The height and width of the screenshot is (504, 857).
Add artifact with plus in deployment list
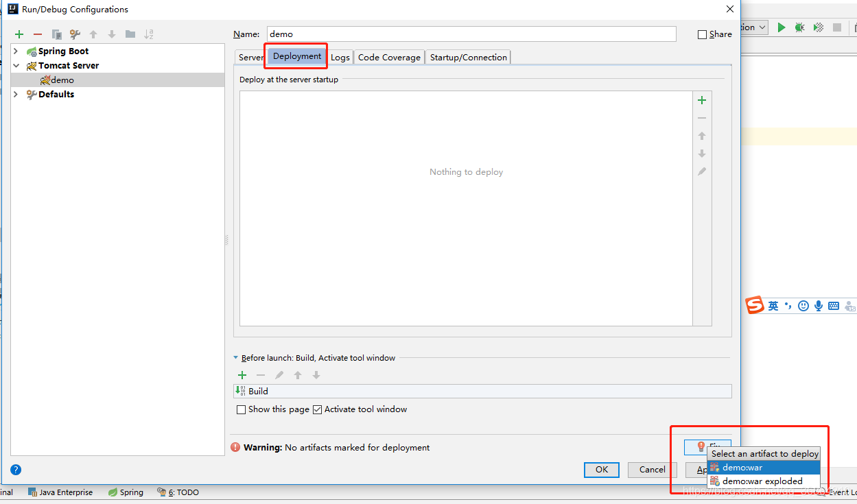[x=702, y=100]
